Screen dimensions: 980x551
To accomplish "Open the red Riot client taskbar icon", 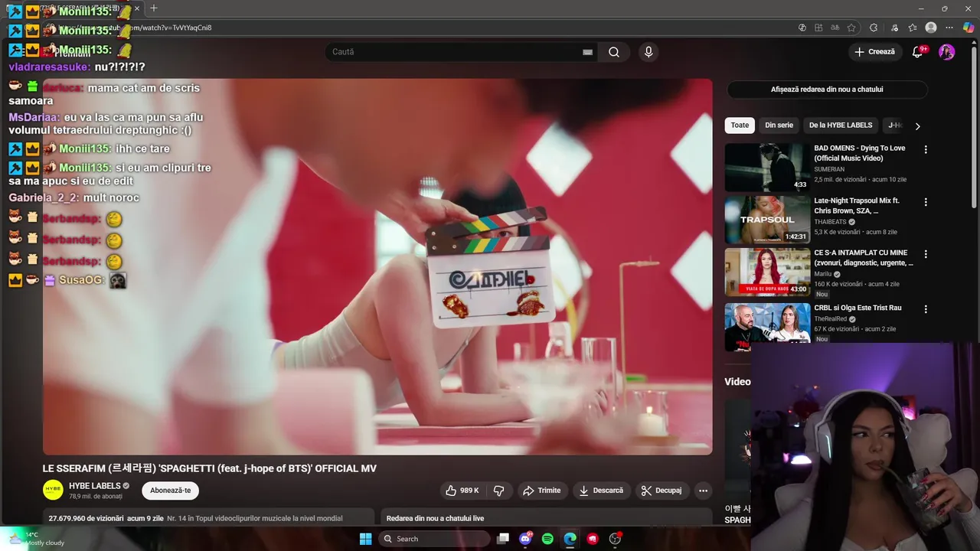I will click(x=593, y=539).
